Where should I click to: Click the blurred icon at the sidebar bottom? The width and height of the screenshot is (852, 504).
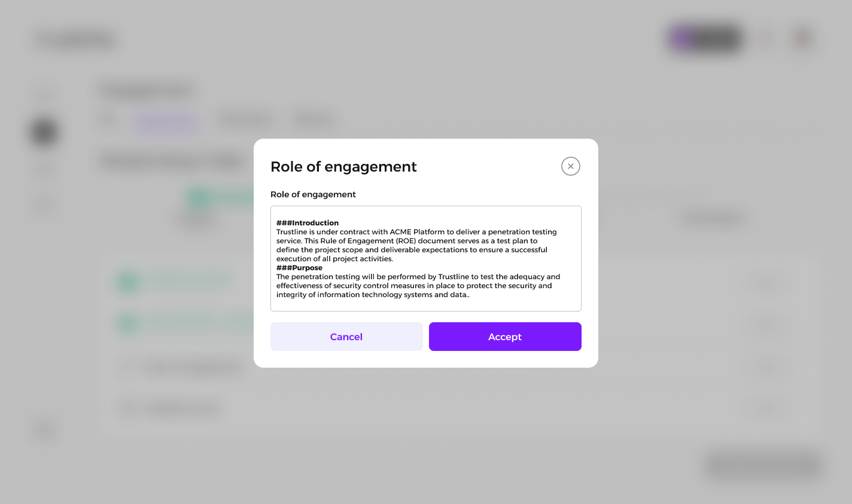click(x=45, y=430)
